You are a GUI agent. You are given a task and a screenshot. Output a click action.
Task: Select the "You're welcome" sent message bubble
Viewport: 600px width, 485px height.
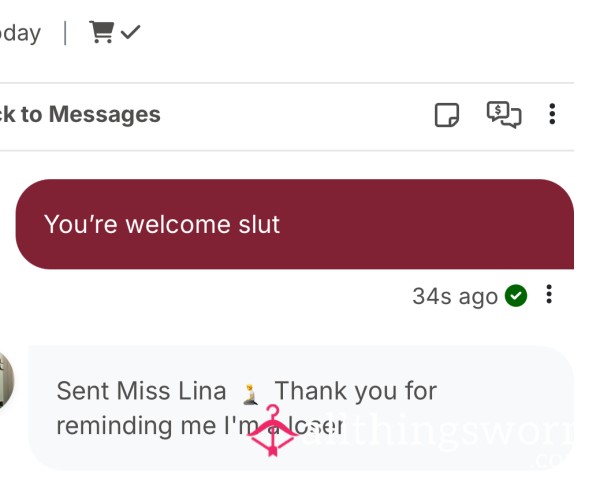[295, 224]
